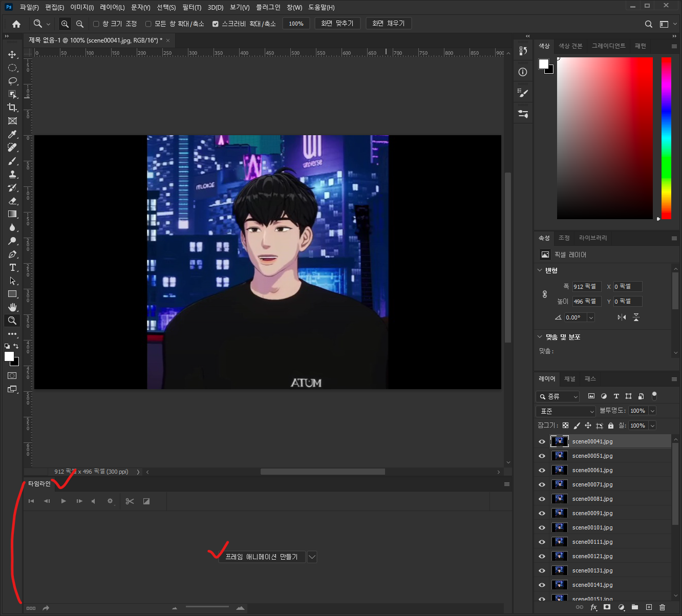Click the Home icon in options bar
Screen dimensions: 682x616
tap(16, 24)
